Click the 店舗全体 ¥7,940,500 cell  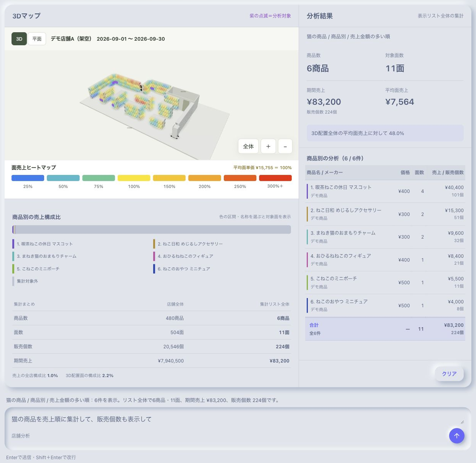click(x=171, y=361)
